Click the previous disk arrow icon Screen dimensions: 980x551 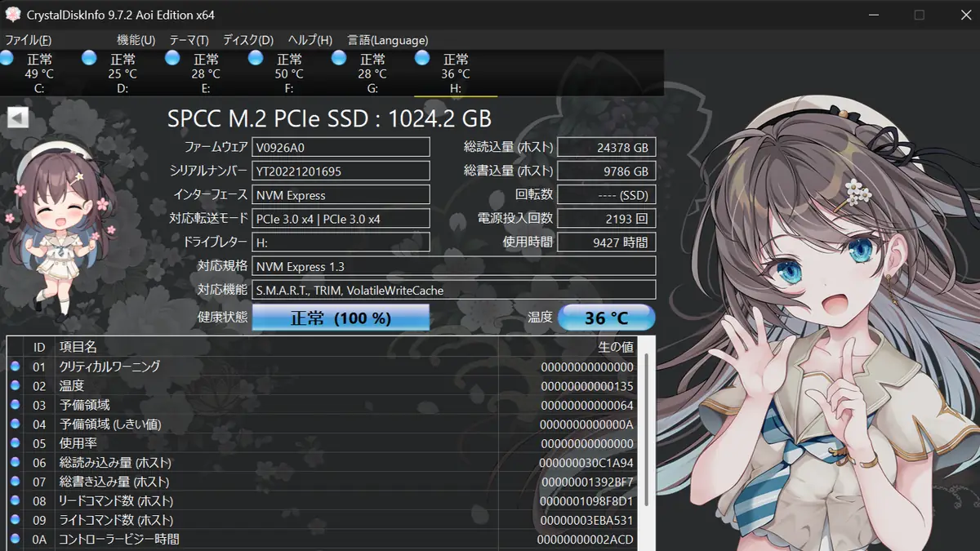(17, 118)
